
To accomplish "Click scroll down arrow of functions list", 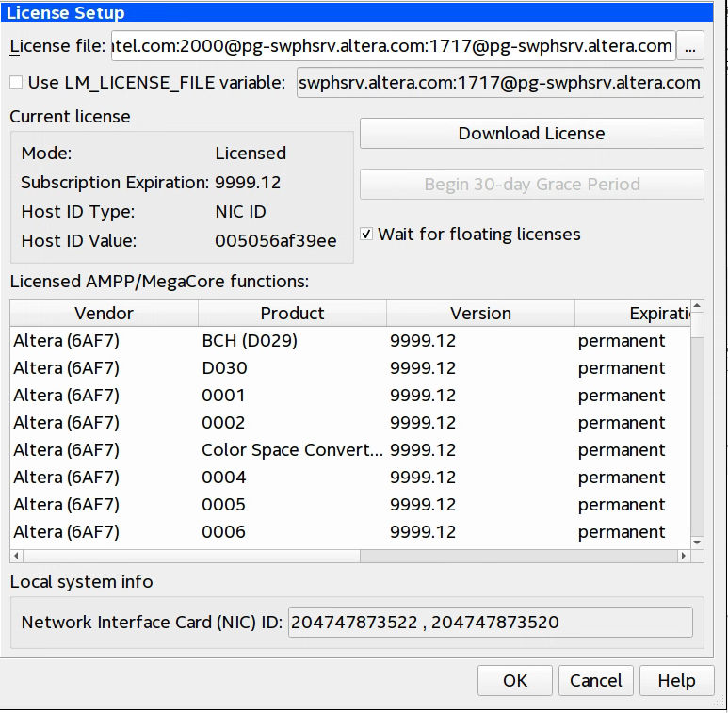I will point(697,543).
